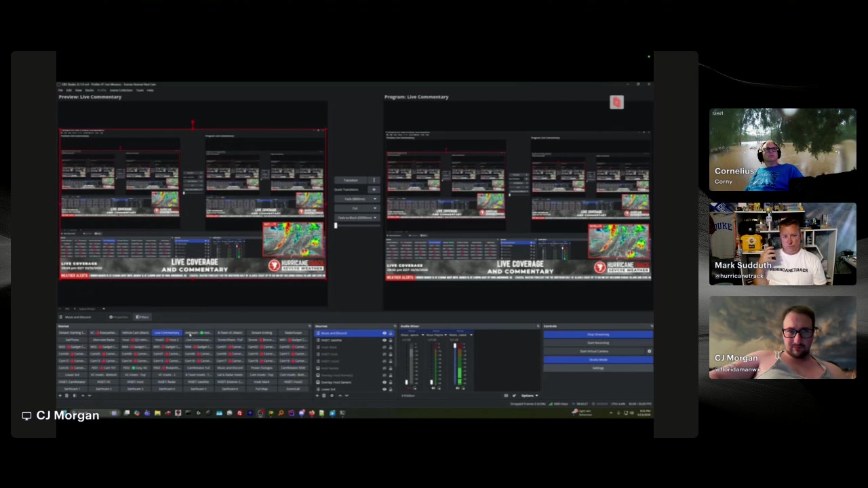The image size is (868, 488).
Task: Open the audio mixer Options dropdown
Action: click(529, 396)
